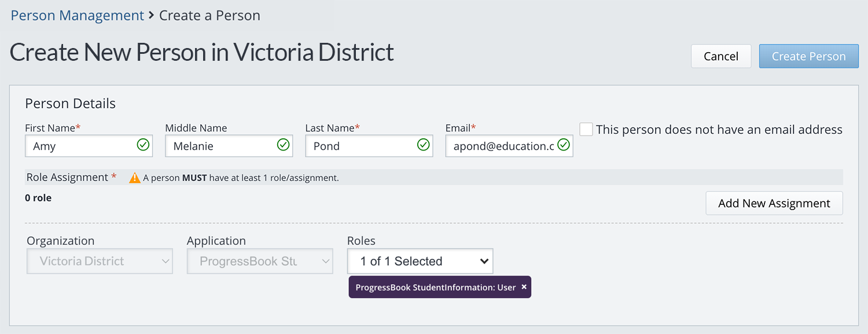Check 'This person does not have an email address'
Viewport: 868px width, 334px height.
[x=586, y=130]
